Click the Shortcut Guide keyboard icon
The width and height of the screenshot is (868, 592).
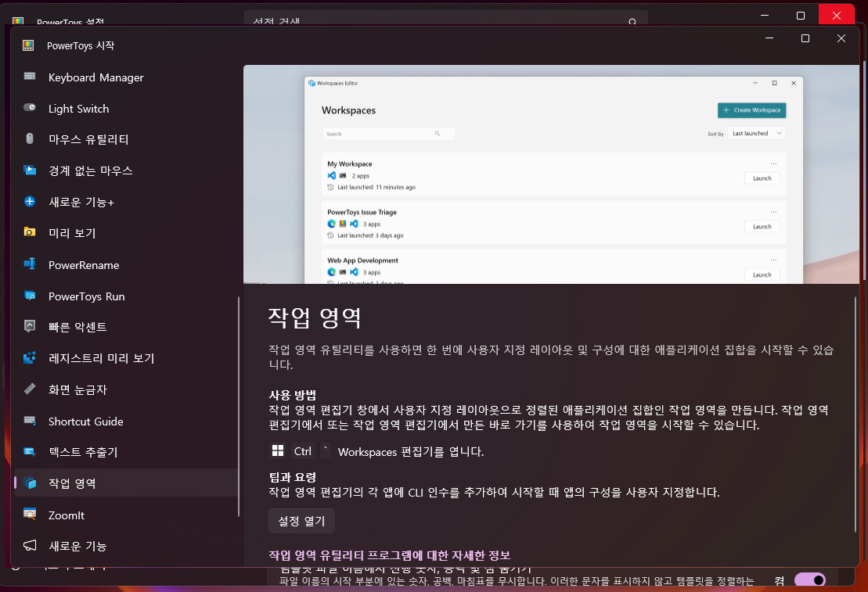pos(30,421)
